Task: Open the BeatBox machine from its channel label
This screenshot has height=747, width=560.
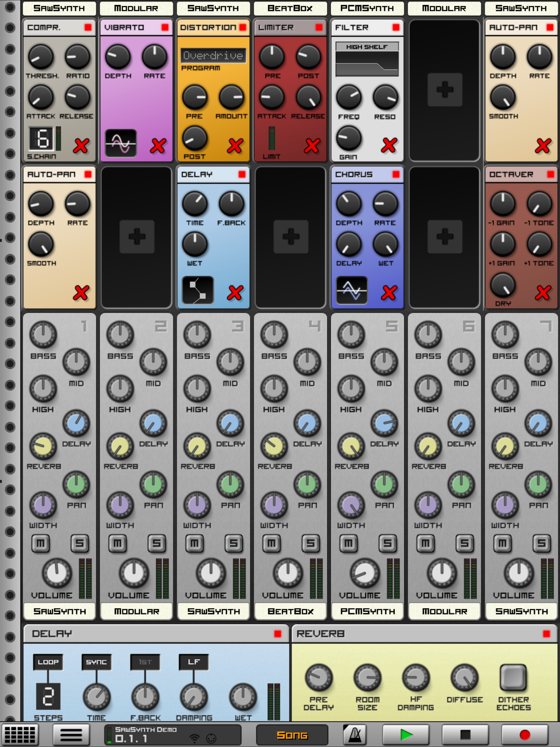Action: click(x=290, y=611)
